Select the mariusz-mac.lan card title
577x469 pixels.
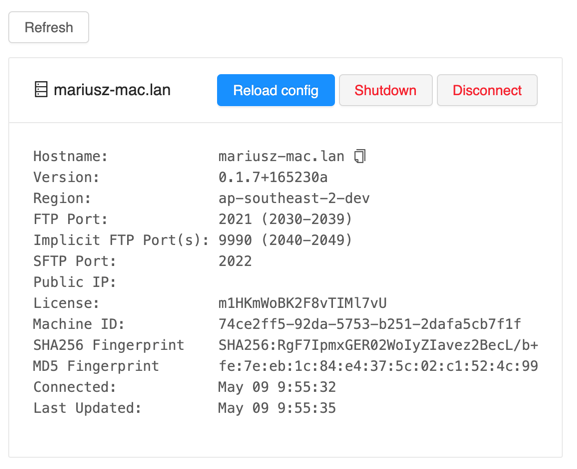click(x=112, y=90)
